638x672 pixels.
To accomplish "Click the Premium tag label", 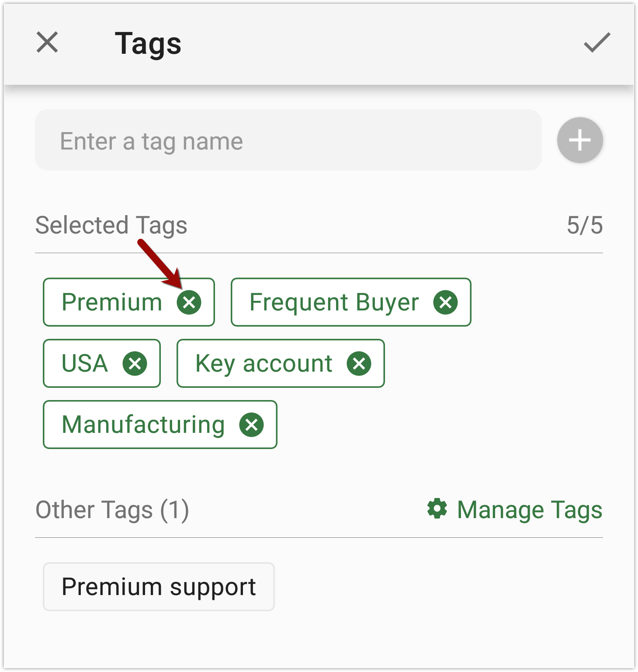I will 112,302.
